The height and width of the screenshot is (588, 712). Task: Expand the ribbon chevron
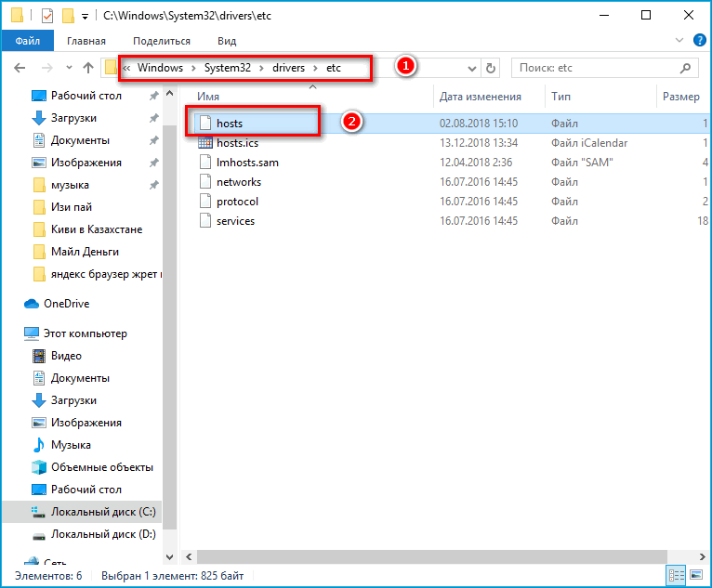[679, 40]
